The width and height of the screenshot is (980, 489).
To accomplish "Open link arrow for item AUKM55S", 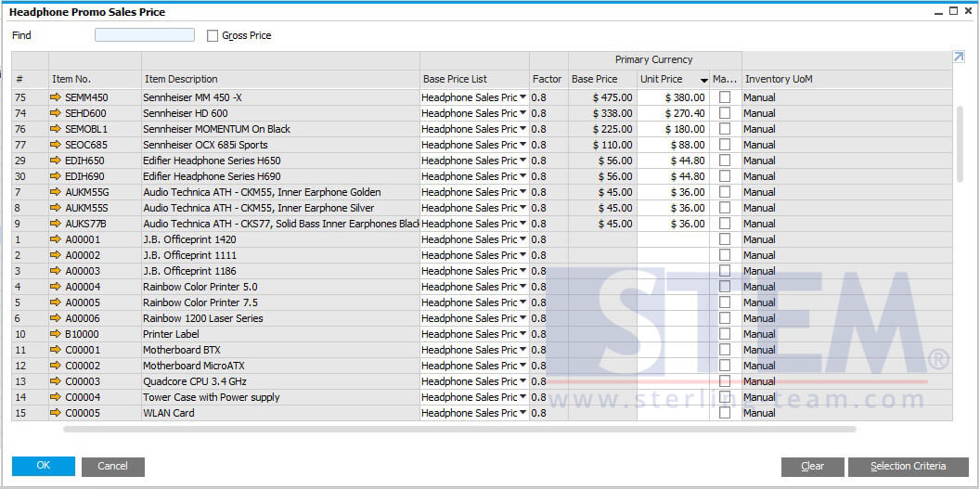I will 56,207.
